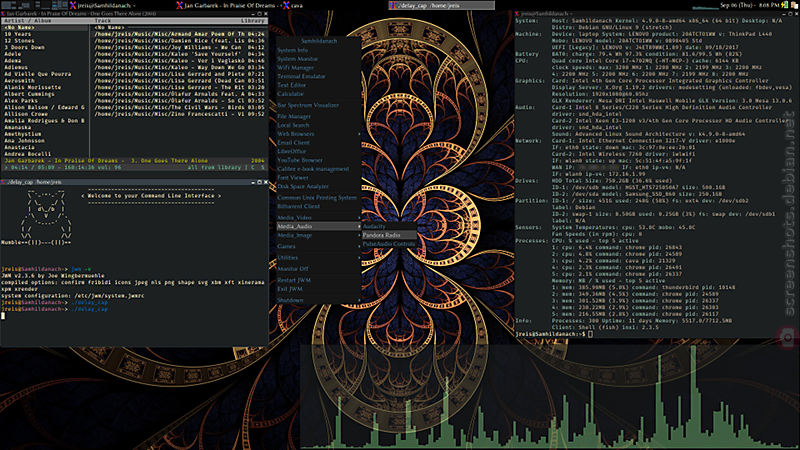Open System Info from the root menu
Image resolution: width=800 pixels, height=450 pixels.
click(x=318, y=50)
